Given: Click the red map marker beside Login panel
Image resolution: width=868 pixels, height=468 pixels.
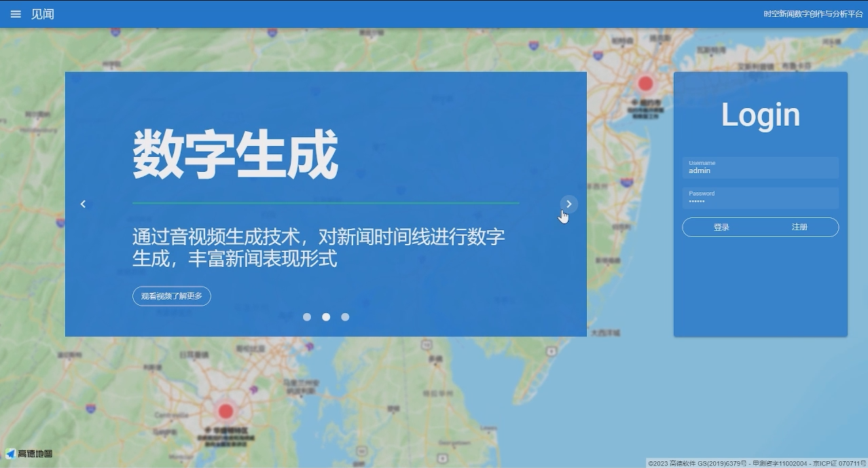Looking at the screenshot, I should click(645, 84).
